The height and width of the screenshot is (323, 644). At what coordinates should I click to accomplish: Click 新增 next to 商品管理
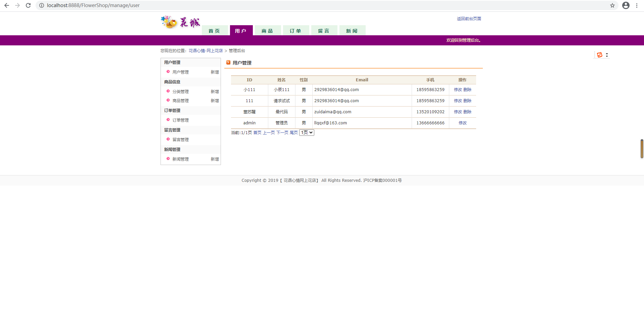[215, 100]
